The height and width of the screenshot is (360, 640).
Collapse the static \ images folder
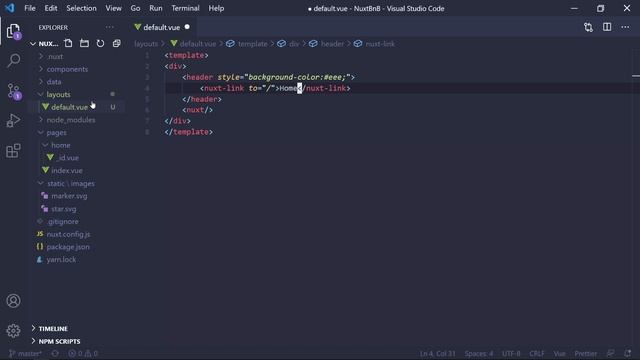click(71, 183)
